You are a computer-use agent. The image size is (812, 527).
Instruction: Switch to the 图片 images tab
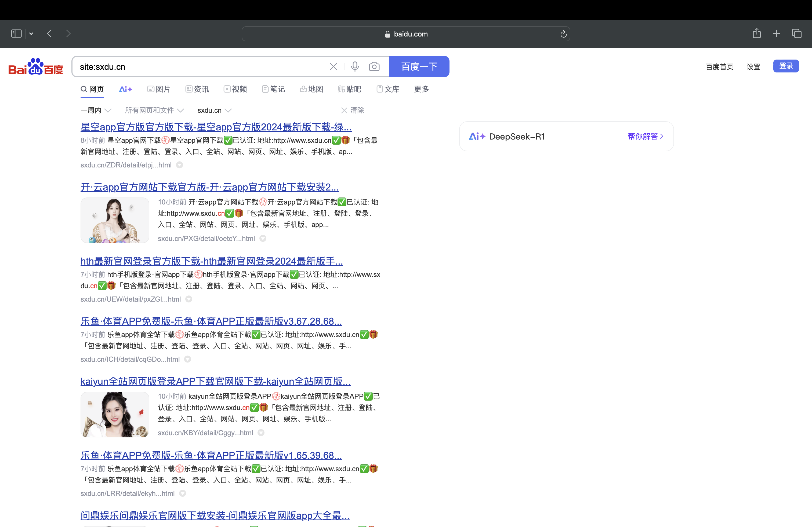tap(159, 89)
